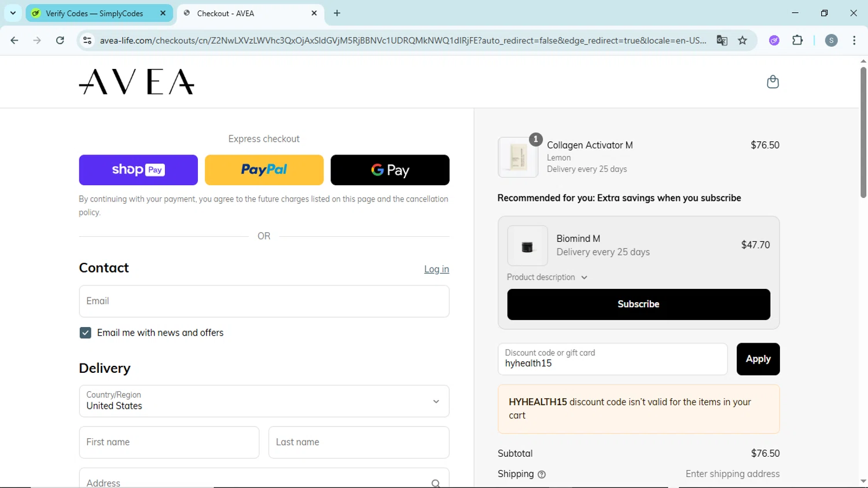Click the 'Delivery every 25 days' text under Biomind M
Screen dimensions: 868x488
point(603,252)
